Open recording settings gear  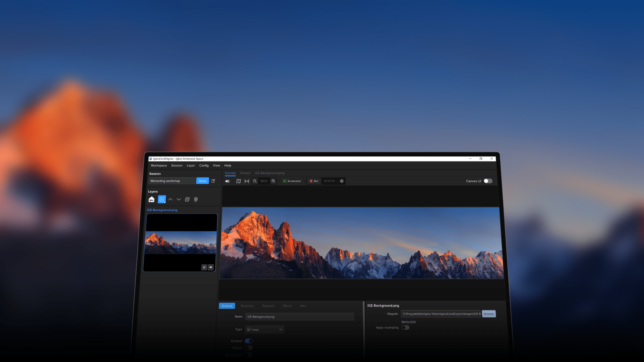(x=342, y=181)
